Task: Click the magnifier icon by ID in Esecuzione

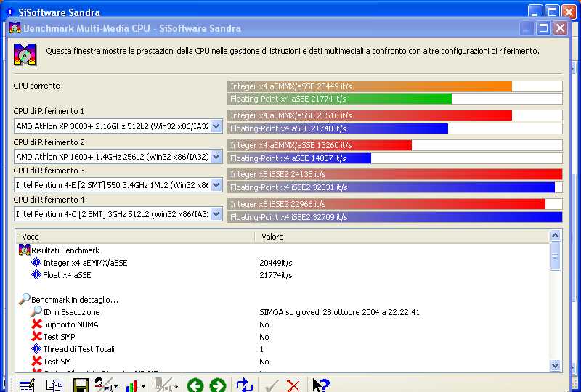Action: tap(36, 311)
